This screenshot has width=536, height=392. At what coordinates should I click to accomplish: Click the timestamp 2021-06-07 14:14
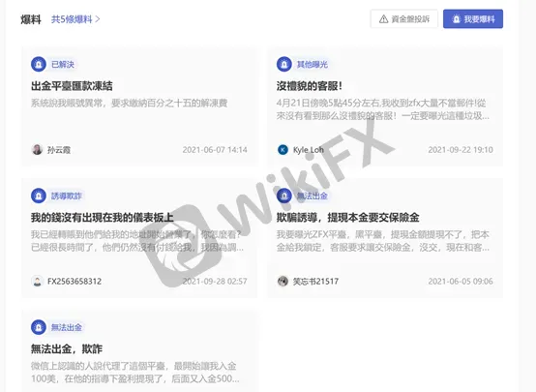point(215,150)
